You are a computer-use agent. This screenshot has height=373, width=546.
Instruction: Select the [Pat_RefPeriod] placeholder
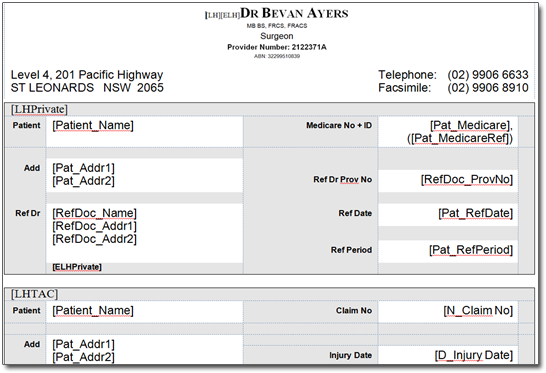click(x=471, y=250)
